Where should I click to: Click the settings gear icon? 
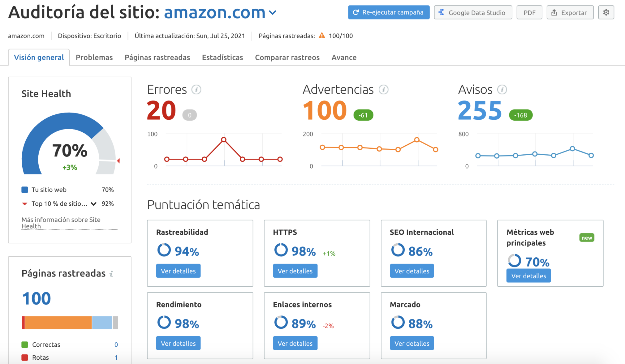(x=606, y=12)
